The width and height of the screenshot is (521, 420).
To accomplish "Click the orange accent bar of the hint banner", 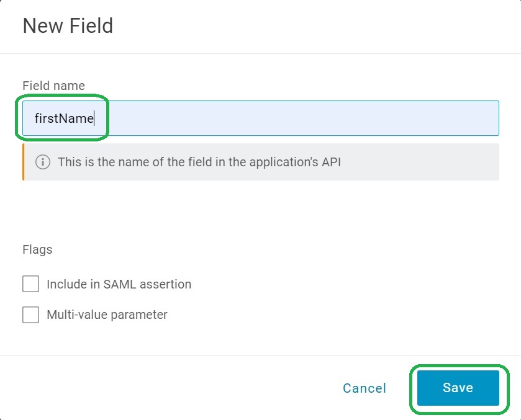I will pyautogui.click(x=23, y=163).
